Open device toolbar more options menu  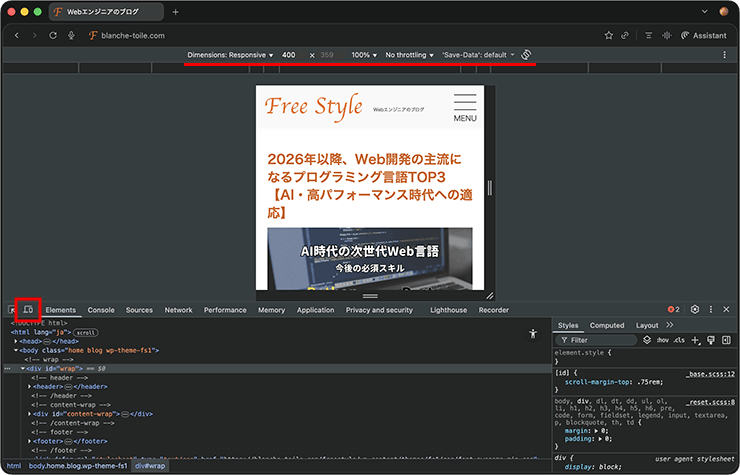[724, 55]
